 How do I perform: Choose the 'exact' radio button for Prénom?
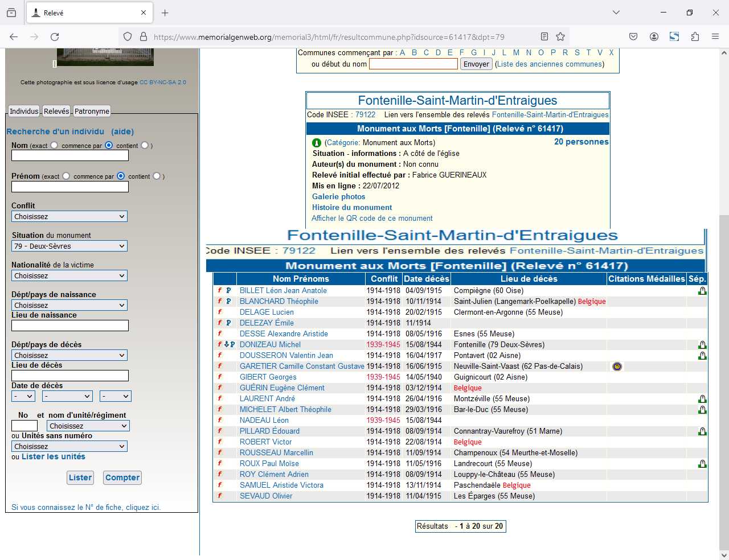66,176
